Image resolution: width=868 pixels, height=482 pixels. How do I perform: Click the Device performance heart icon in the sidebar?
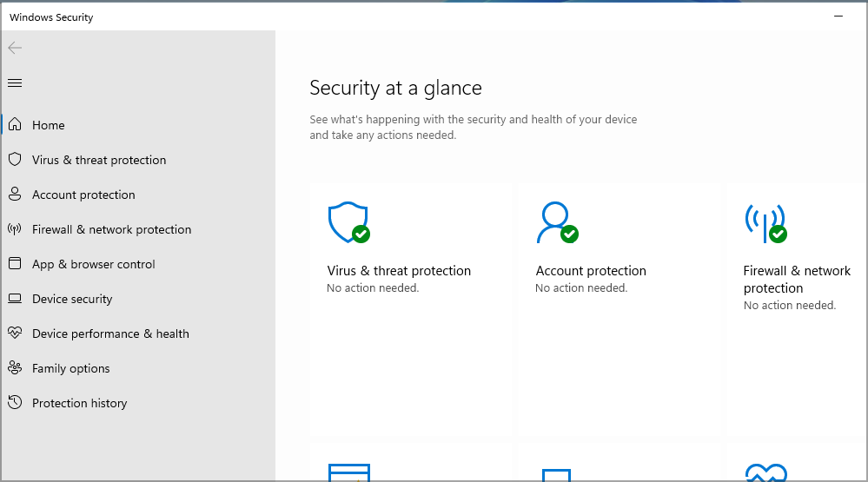(15, 333)
